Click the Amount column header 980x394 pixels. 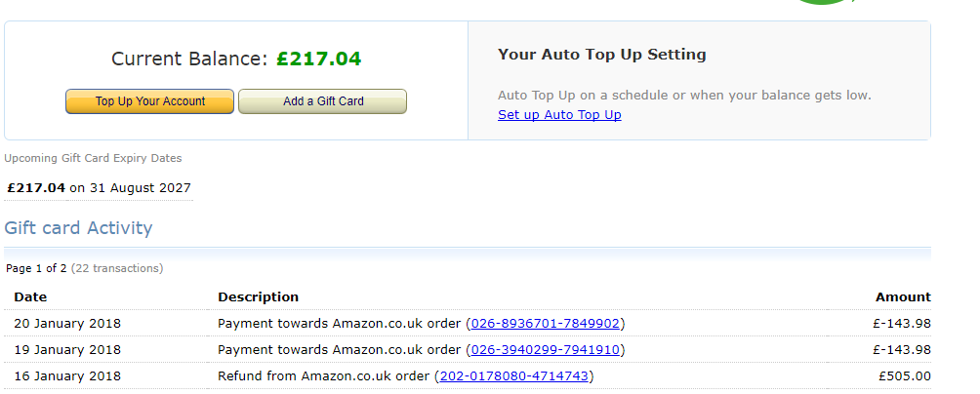[903, 296]
